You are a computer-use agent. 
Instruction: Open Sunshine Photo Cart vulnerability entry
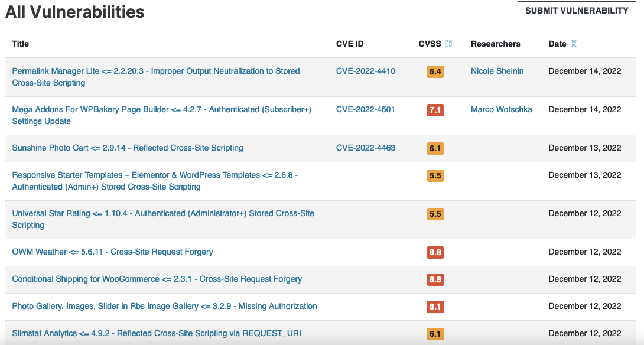[x=127, y=148]
